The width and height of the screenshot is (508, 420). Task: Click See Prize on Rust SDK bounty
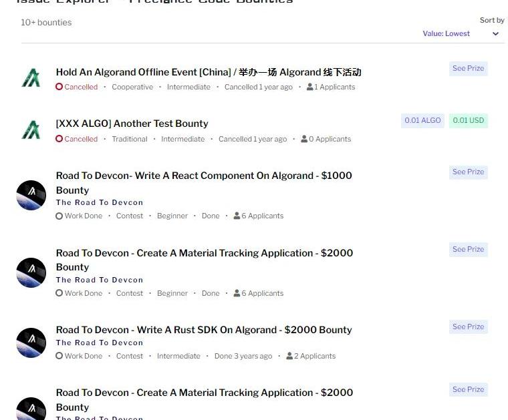(x=468, y=327)
